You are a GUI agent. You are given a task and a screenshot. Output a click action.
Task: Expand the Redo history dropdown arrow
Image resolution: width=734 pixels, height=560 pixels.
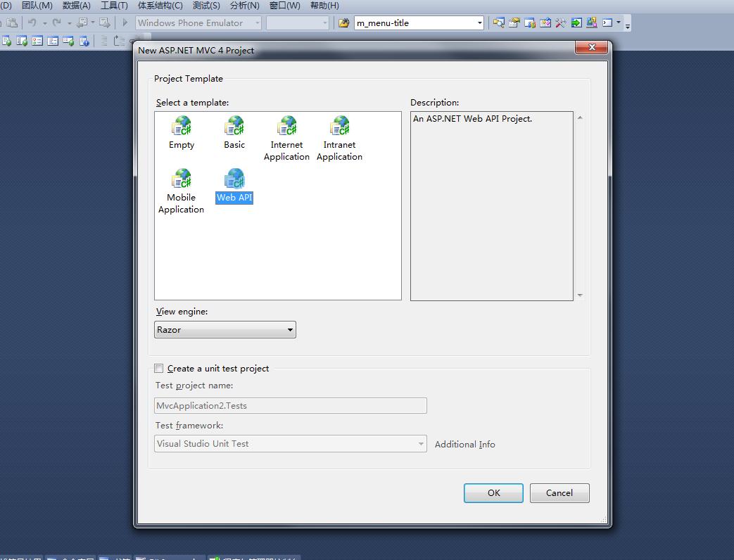(x=69, y=23)
